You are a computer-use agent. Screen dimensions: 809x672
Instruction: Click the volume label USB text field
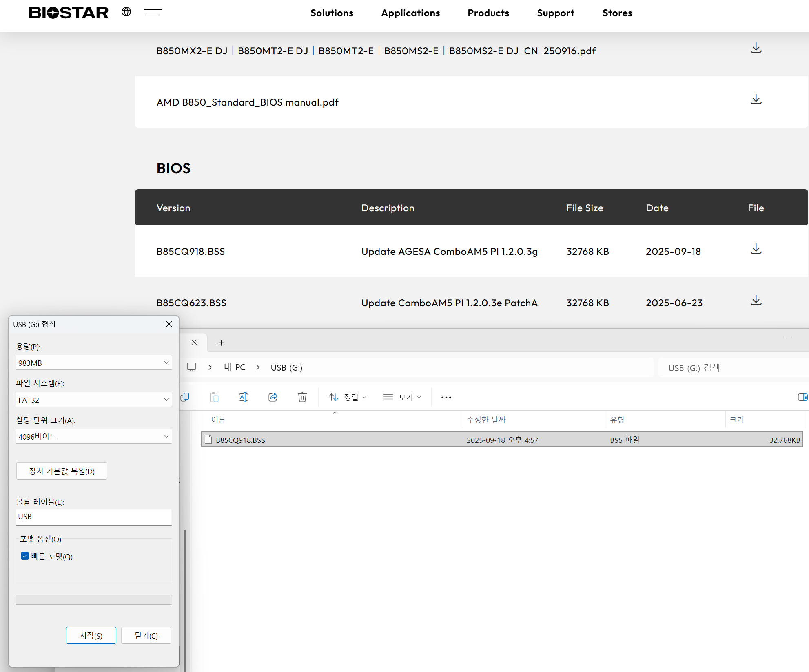pos(94,517)
